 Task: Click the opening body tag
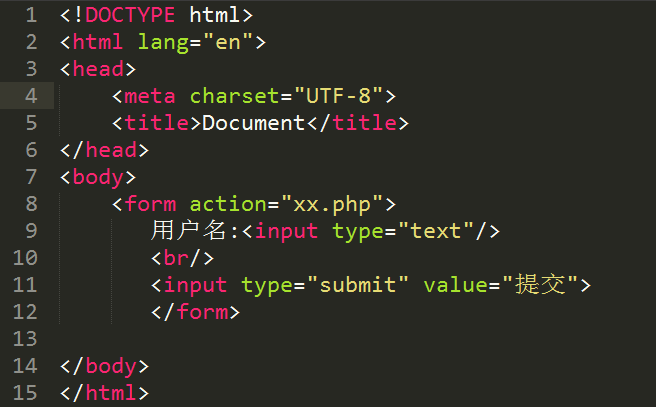point(98,177)
